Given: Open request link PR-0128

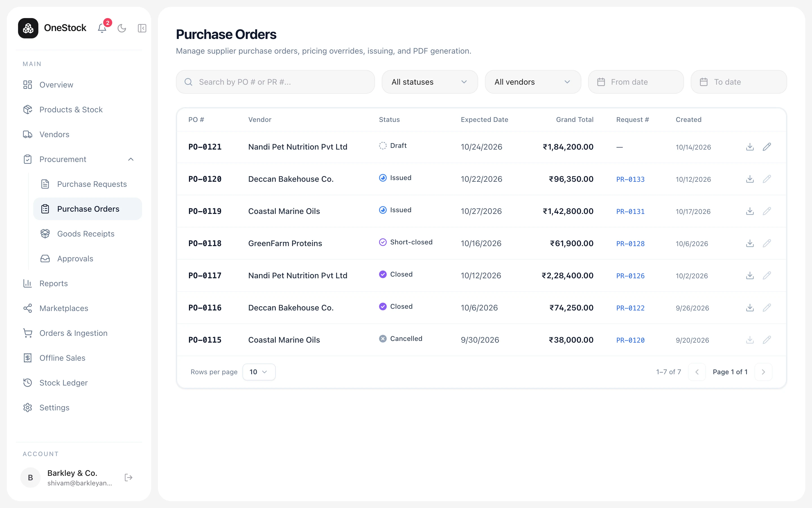Looking at the screenshot, I should point(630,244).
